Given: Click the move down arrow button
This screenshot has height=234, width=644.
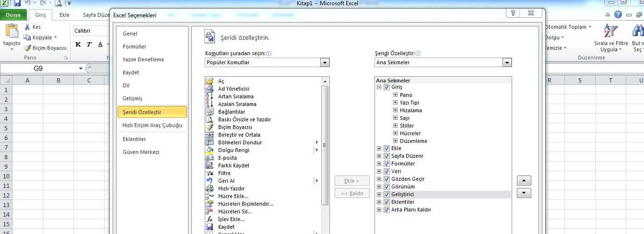Looking at the screenshot, I should [524, 193].
